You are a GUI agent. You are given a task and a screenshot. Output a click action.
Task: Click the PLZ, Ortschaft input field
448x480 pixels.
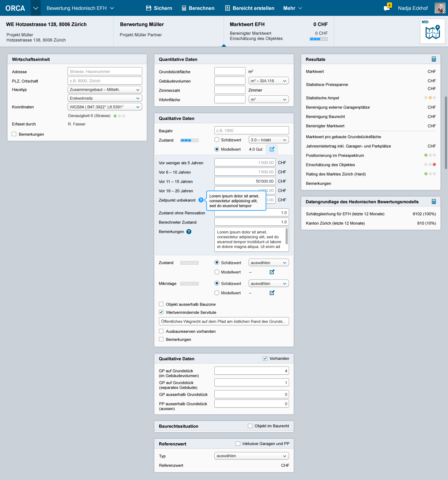105,81
